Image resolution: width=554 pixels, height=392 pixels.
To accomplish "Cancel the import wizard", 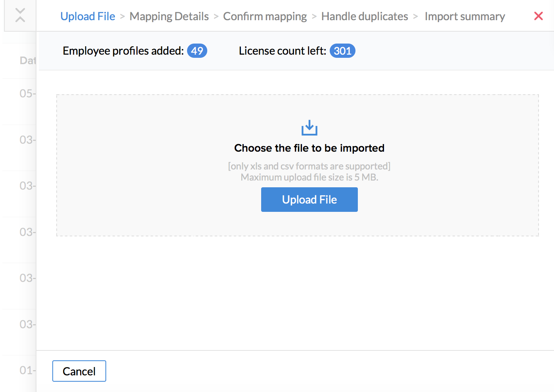I will (x=79, y=371).
